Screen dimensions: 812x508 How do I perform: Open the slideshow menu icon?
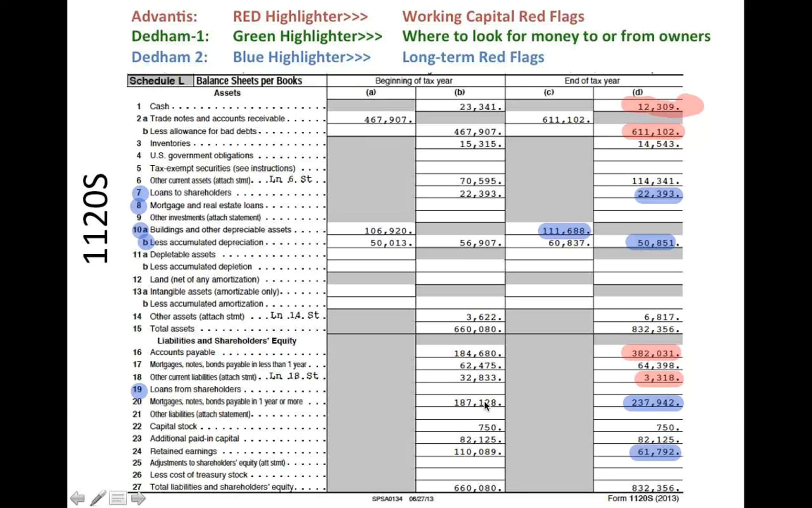click(117, 499)
